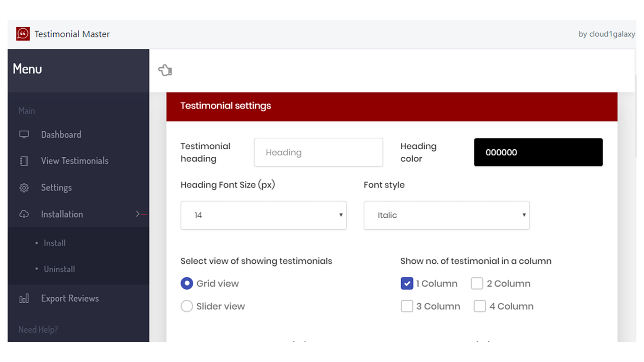Viewport: 644px width, 362px height.
Task: Click the pointing hand icon in top bar
Action: point(165,70)
